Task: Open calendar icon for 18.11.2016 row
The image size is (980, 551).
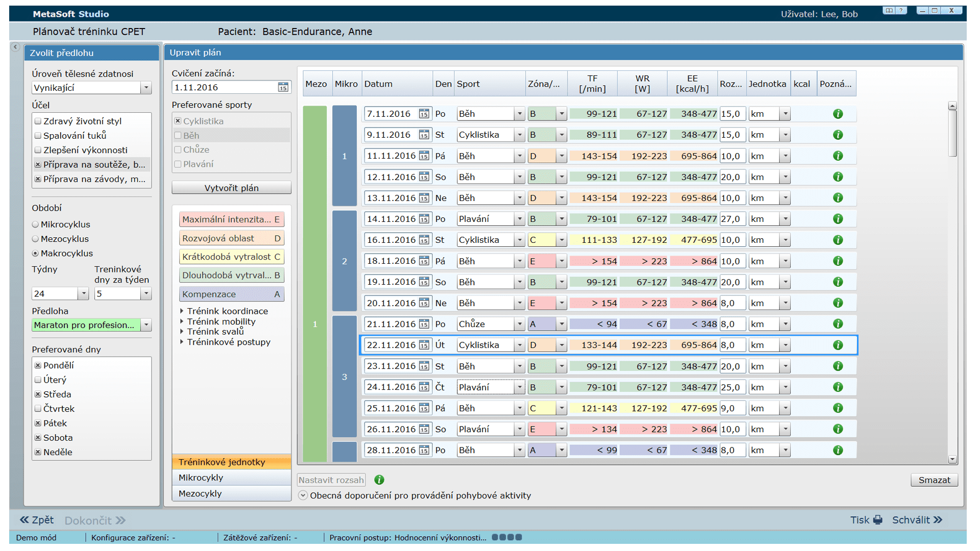Action: [424, 261]
